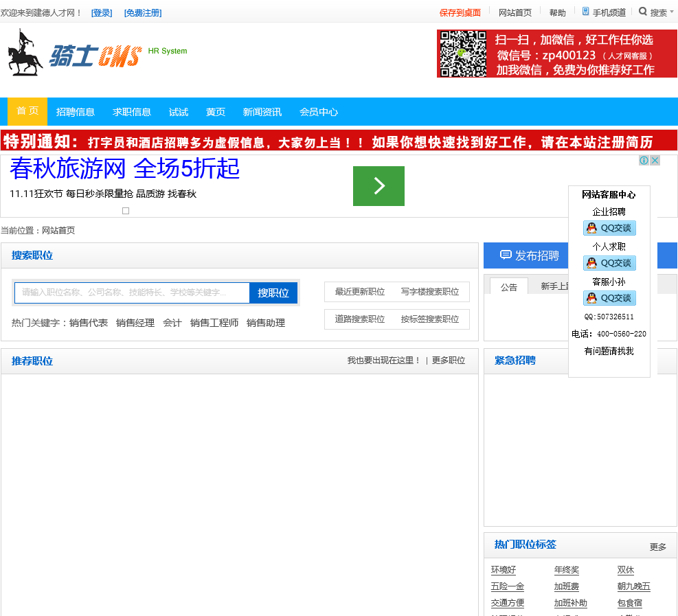Click the search magnifier icon in top bar
678x616 pixels.
[x=643, y=12]
